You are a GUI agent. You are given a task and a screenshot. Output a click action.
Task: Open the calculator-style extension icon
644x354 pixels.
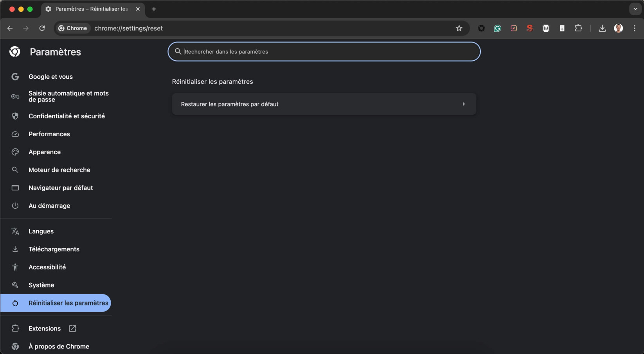(562, 28)
